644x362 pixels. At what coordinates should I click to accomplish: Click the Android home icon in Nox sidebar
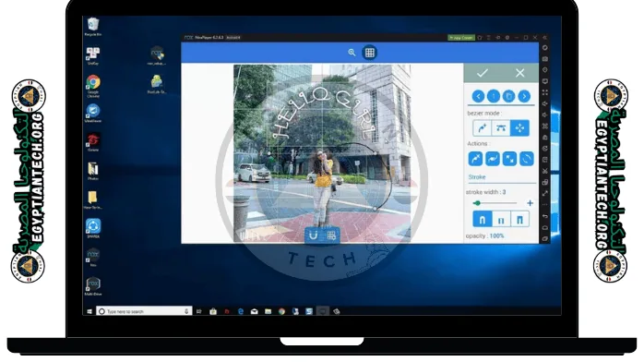(x=545, y=227)
